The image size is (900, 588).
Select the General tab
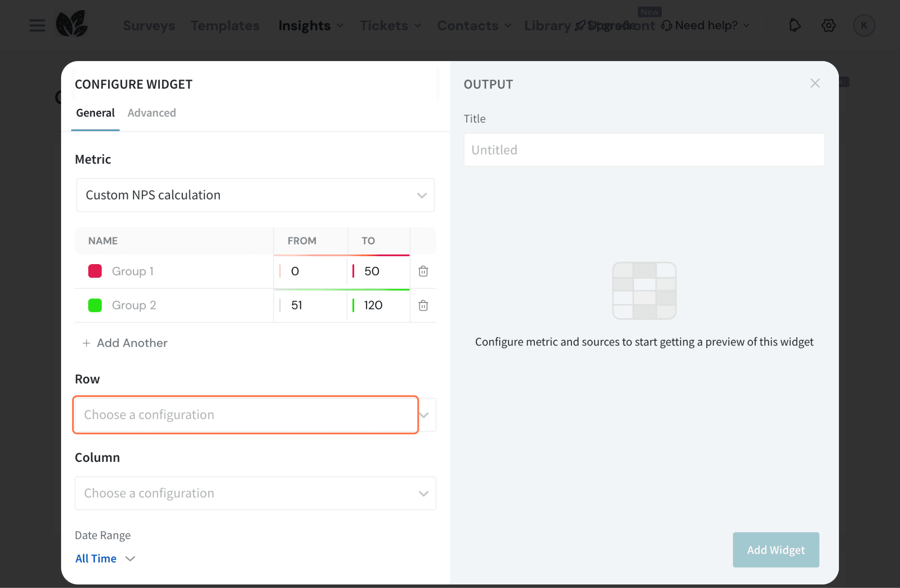click(95, 113)
